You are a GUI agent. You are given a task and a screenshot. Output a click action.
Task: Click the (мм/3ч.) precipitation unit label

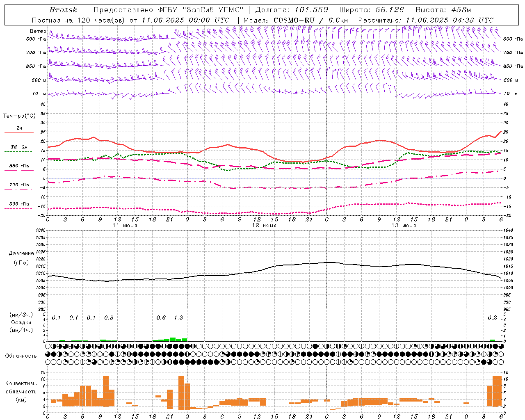(x=21, y=315)
